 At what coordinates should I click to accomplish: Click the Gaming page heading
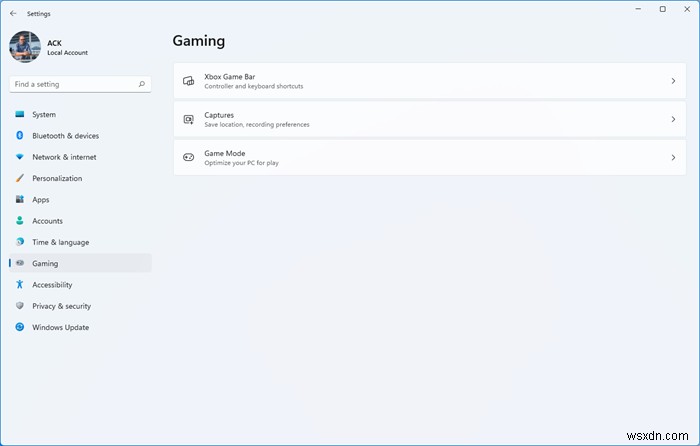pos(199,41)
